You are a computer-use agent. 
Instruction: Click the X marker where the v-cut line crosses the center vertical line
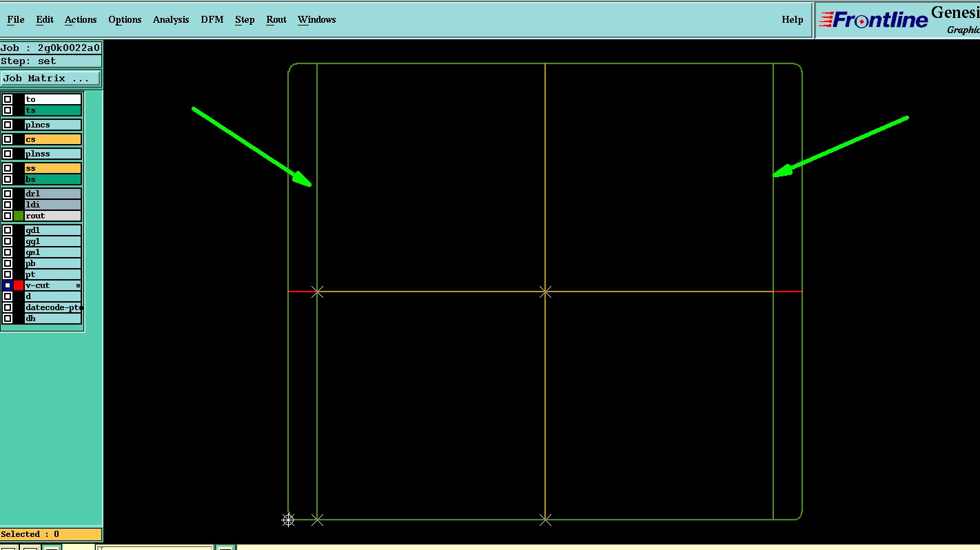click(x=545, y=292)
